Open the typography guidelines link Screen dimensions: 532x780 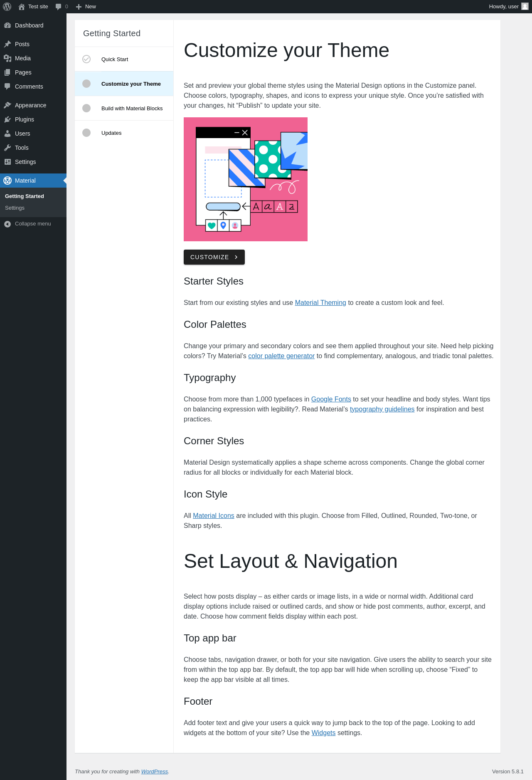coord(382,409)
